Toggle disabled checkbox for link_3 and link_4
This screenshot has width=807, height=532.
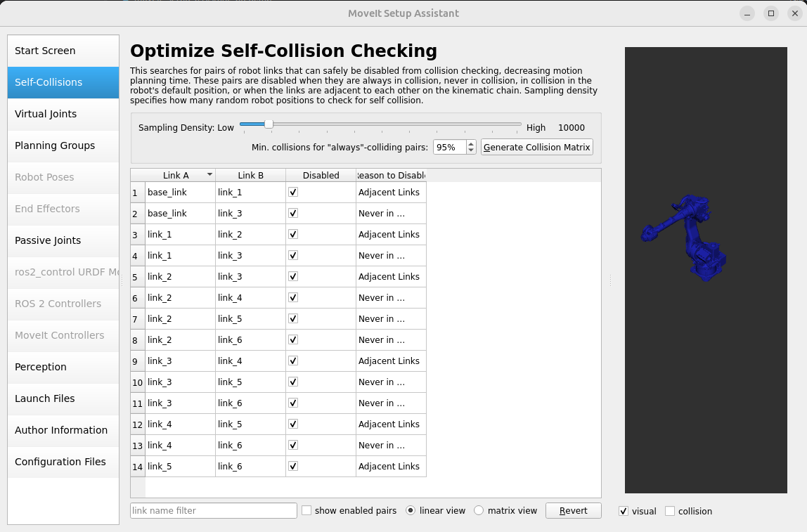pyautogui.click(x=293, y=361)
